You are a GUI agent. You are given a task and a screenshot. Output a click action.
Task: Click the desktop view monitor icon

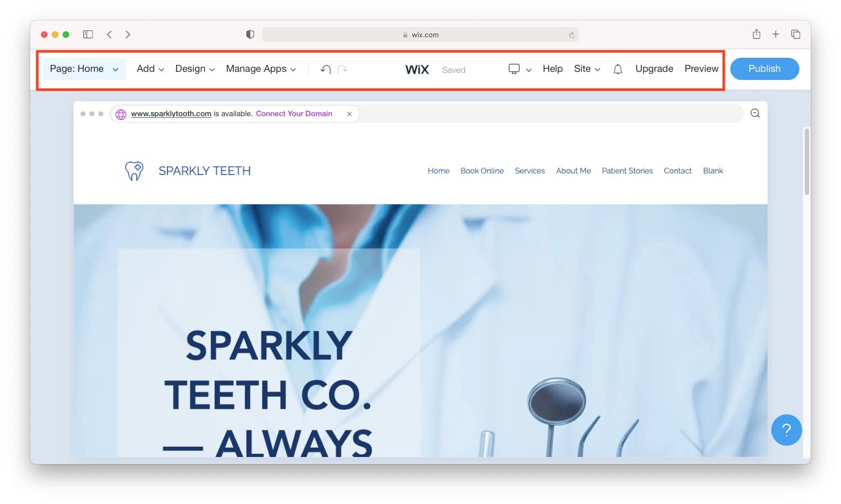point(514,69)
